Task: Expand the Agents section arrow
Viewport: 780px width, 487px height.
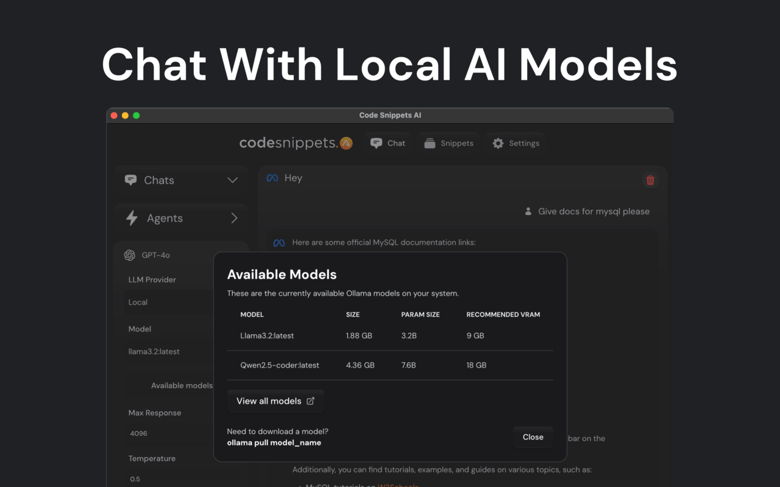Action: 234,218
